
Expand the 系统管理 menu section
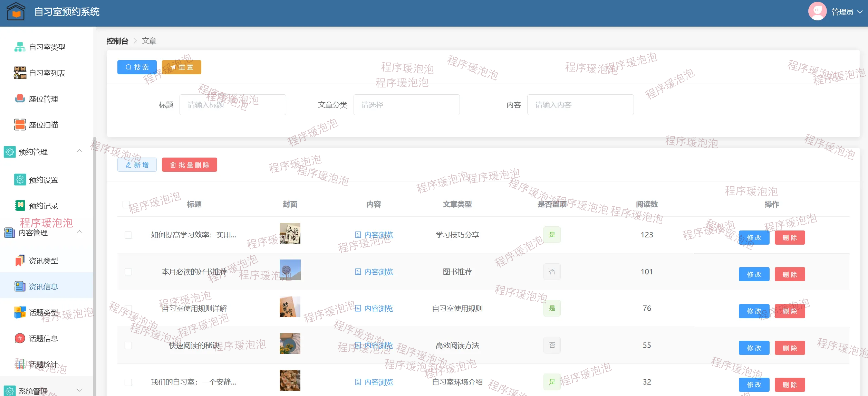point(79,391)
